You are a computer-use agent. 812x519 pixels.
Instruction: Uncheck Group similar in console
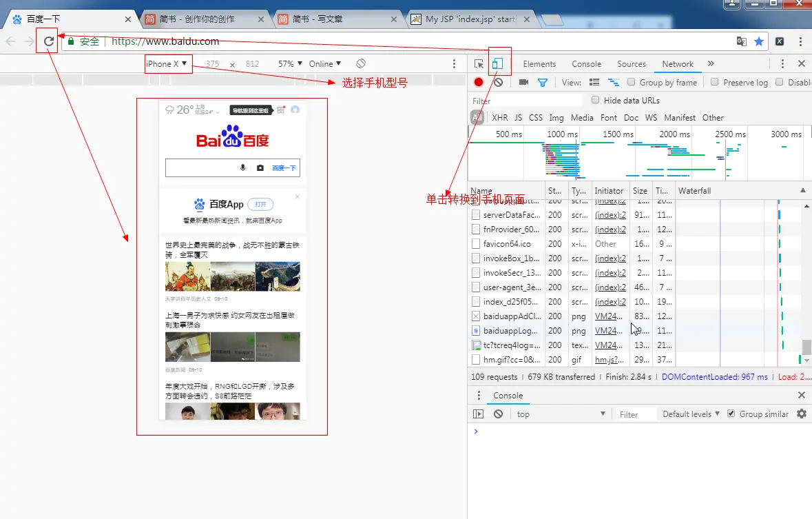(731, 414)
